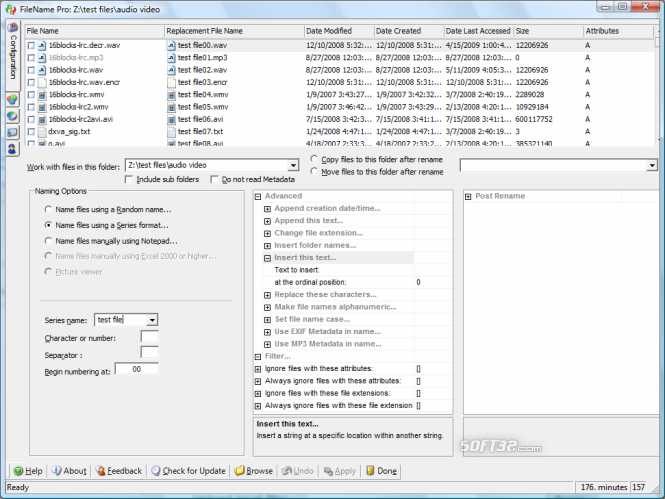Click the Done button label
Image resolution: width=665 pixels, height=499 pixels.
coord(387,471)
